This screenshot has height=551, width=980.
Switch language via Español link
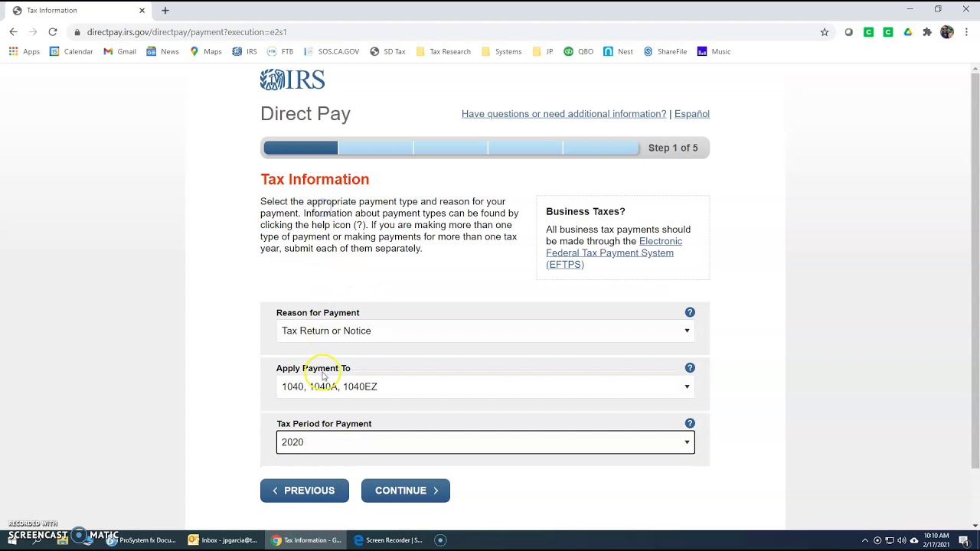pos(692,114)
